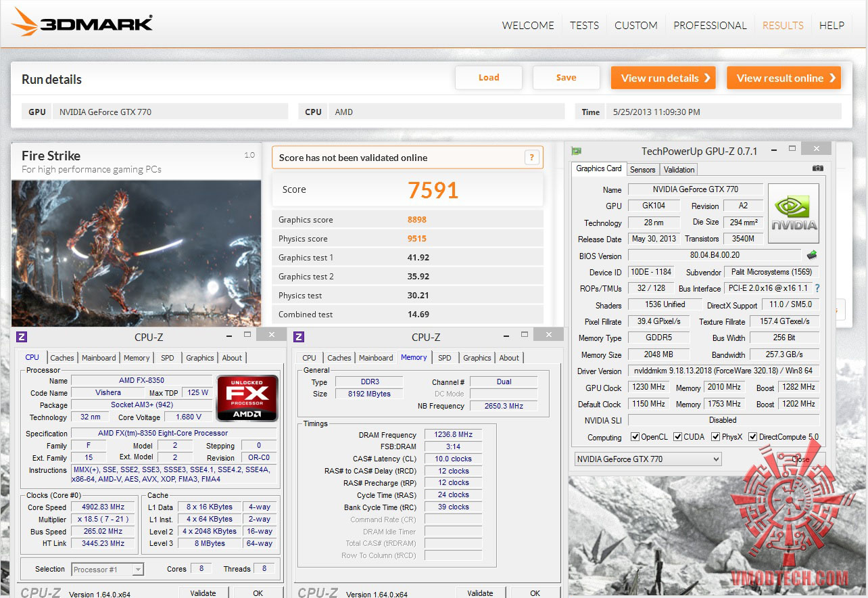Click OK in the CPU-Z Memory window
Image resolution: width=868 pixels, height=598 pixels.
pyautogui.click(x=535, y=593)
